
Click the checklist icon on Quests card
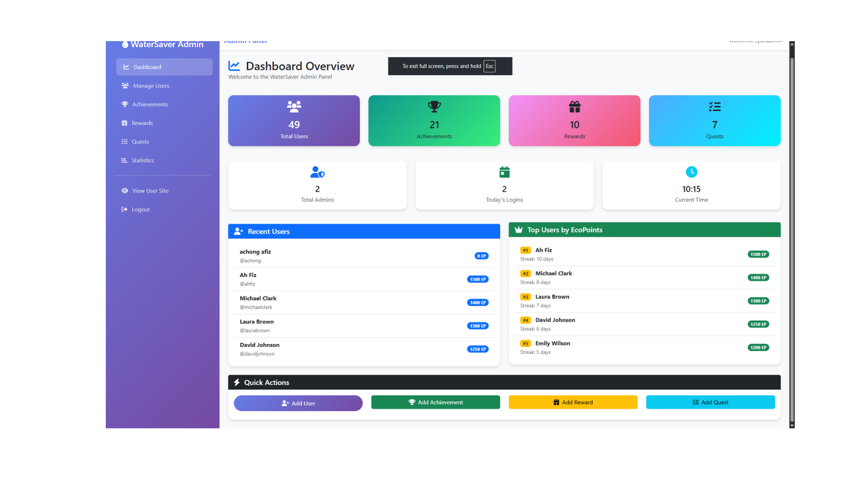715,107
